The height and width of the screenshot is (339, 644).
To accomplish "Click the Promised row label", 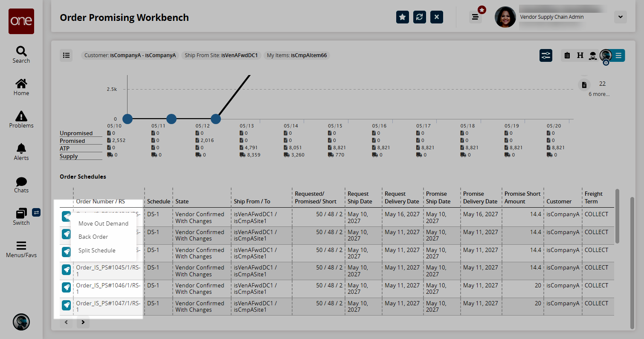I will click(x=72, y=141).
